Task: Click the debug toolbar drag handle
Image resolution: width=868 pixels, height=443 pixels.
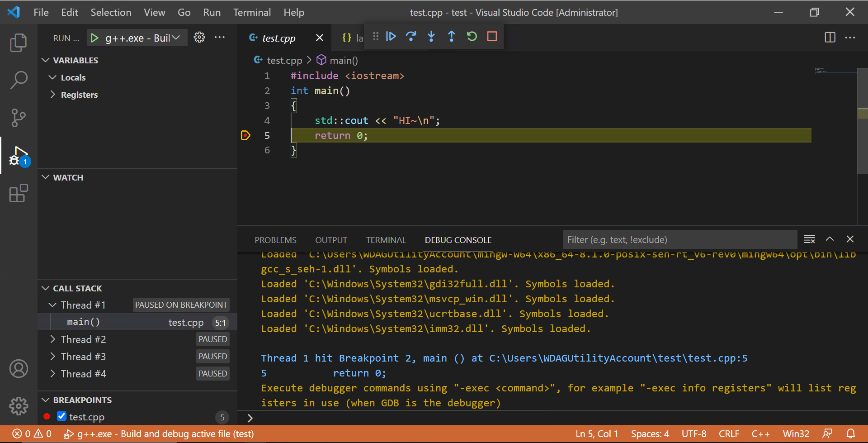Action: (375, 36)
